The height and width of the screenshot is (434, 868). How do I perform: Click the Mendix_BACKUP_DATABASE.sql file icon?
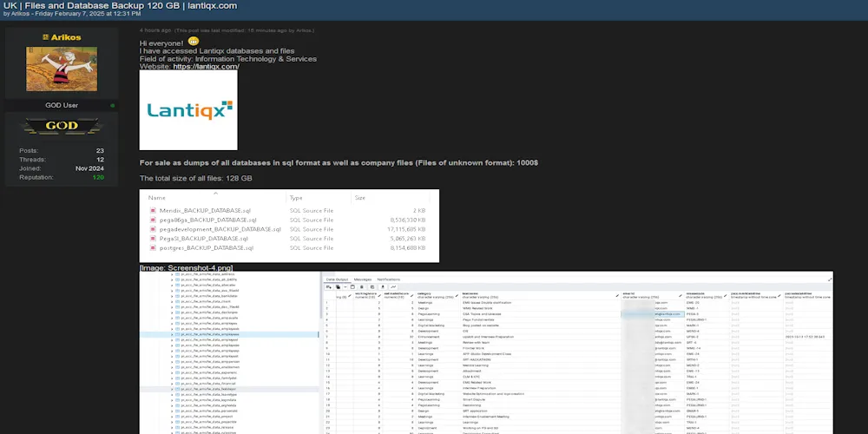pos(153,211)
